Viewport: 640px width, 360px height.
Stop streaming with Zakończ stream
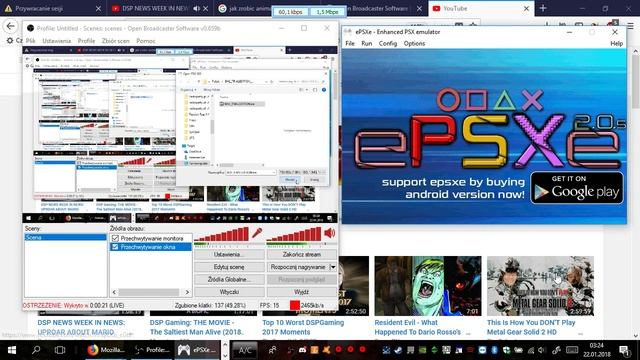(302, 254)
